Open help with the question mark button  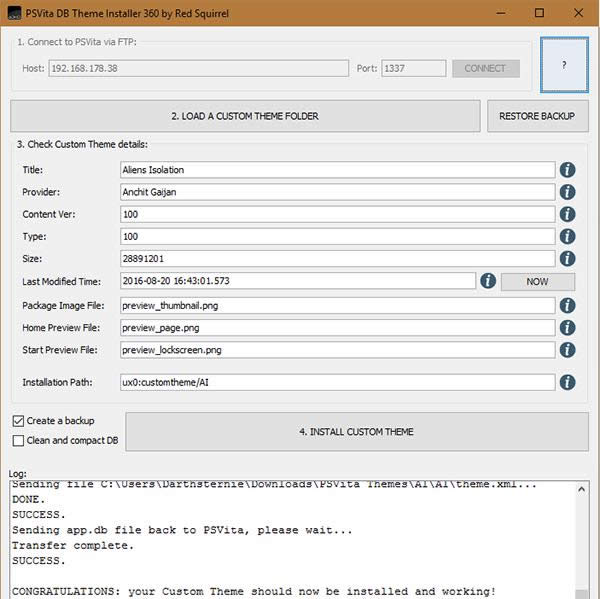564,65
